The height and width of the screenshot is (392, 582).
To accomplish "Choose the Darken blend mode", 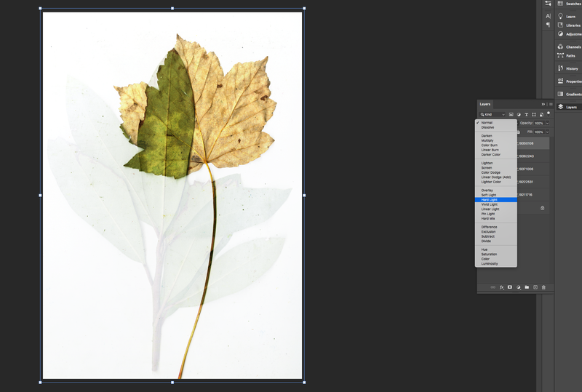I will 496,136.
